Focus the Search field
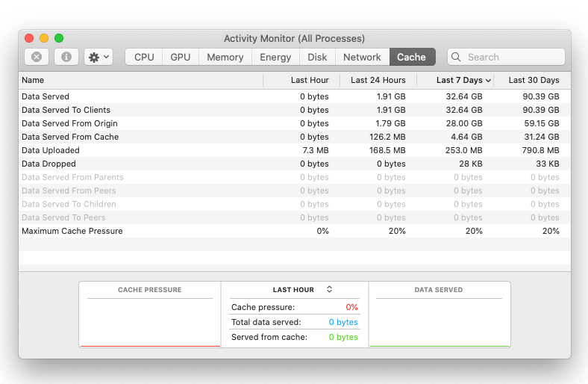The width and height of the screenshot is (588, 384). (x=506, y=57)
